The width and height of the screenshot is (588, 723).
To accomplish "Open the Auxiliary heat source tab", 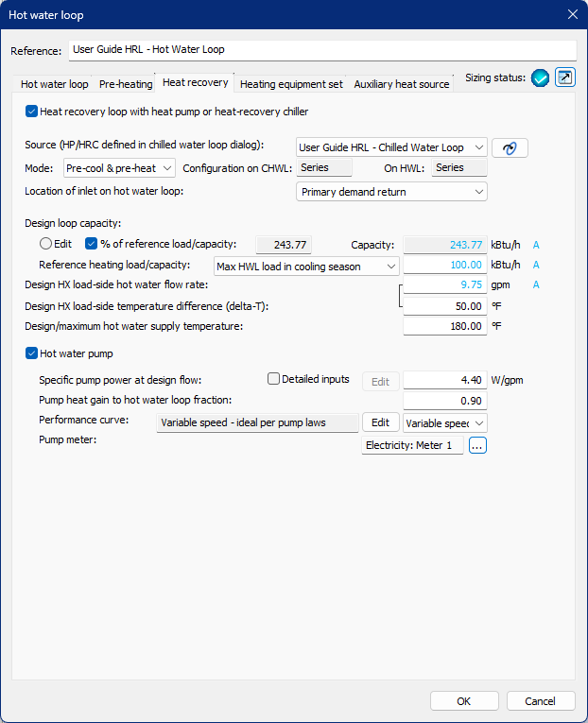I will [402, 84].
